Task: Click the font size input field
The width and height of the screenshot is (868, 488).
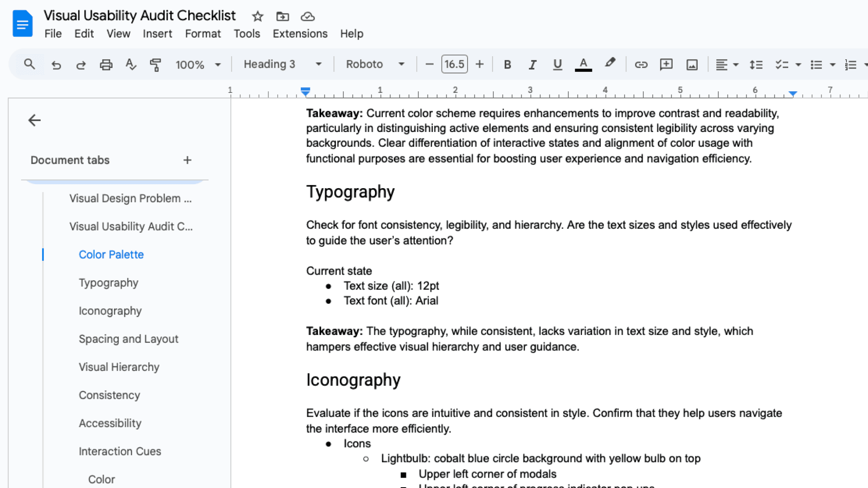Action: 454,64
